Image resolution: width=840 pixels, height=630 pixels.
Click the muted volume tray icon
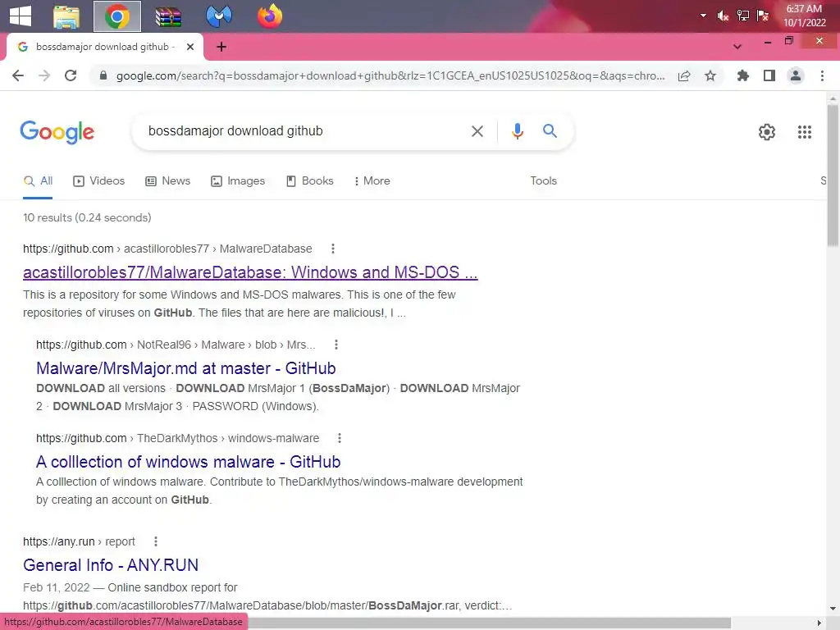723,16
